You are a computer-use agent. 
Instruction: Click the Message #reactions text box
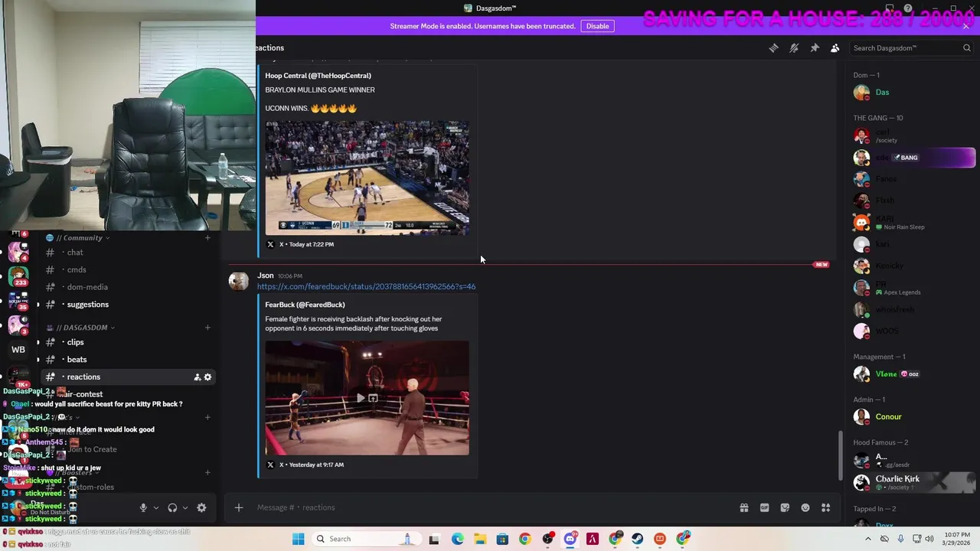[490, 507]
